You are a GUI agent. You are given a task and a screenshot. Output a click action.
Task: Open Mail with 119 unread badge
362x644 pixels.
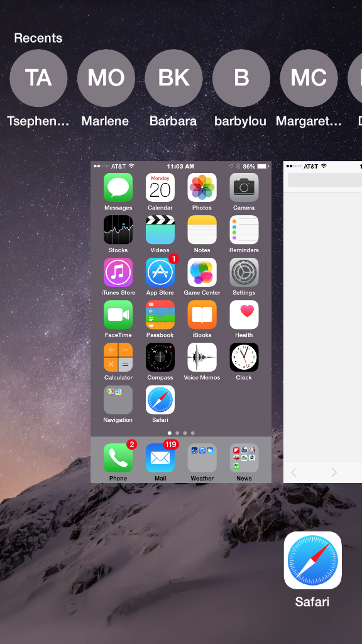160,458
